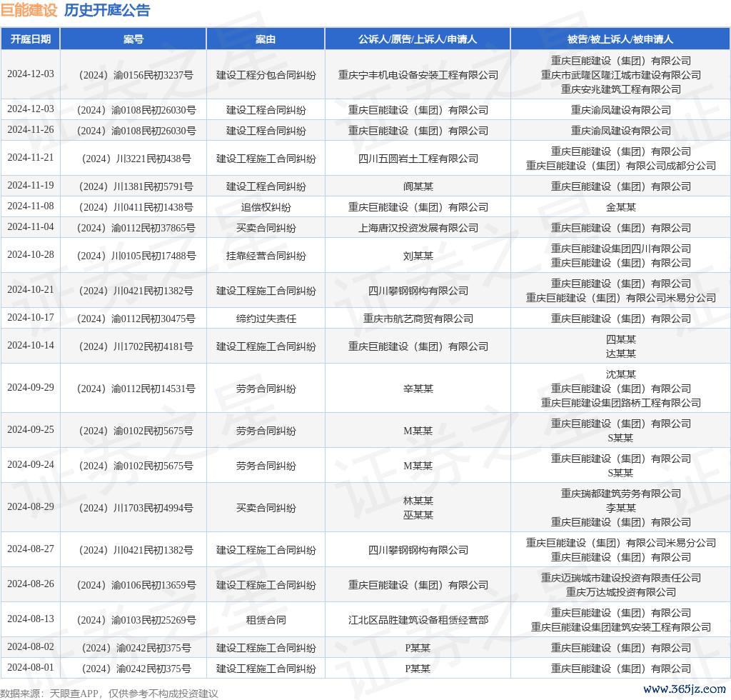The image size is (731, 700).
Task: Select the 公诉人/原告/上诉人/申请人 header
Action: (x=418, y=39)
